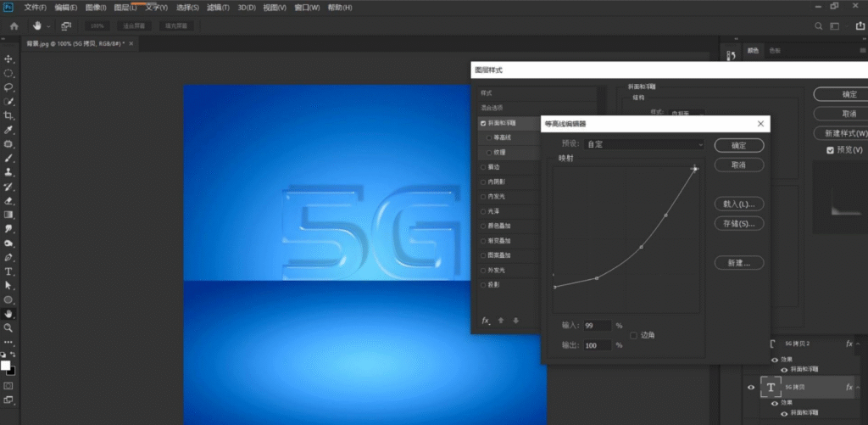Enable the Stroke (描边) checkbox
Image resolution: width=868 pixels, height=425 pixels.
point(483,167)
